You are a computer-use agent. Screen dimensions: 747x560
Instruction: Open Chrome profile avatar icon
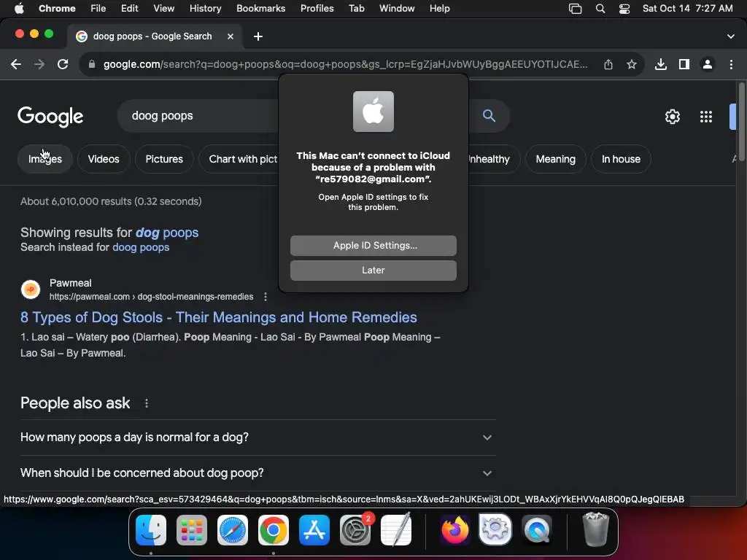(708, 64)
